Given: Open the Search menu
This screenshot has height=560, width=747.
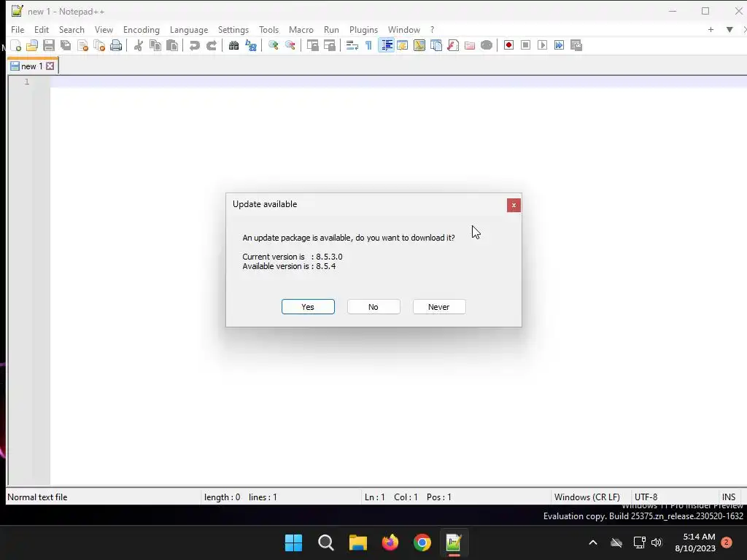Looking at the screenshot, I should [x=71, y=29].
